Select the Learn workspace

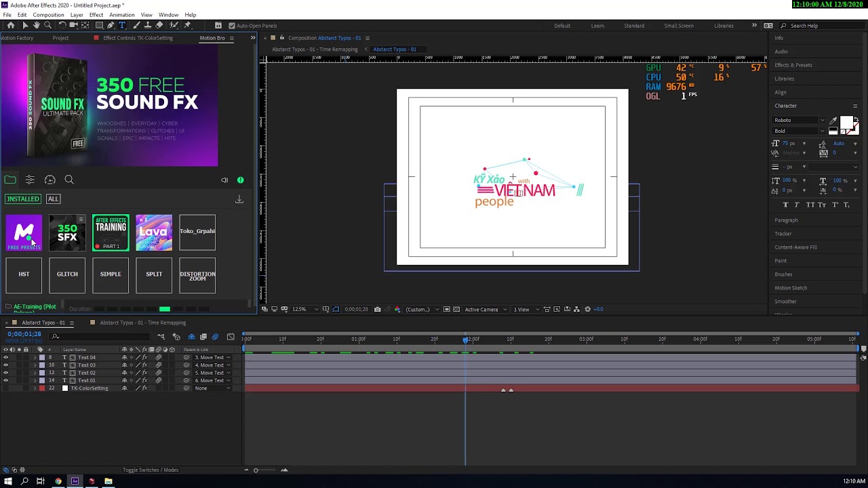[x=597, y=26]
